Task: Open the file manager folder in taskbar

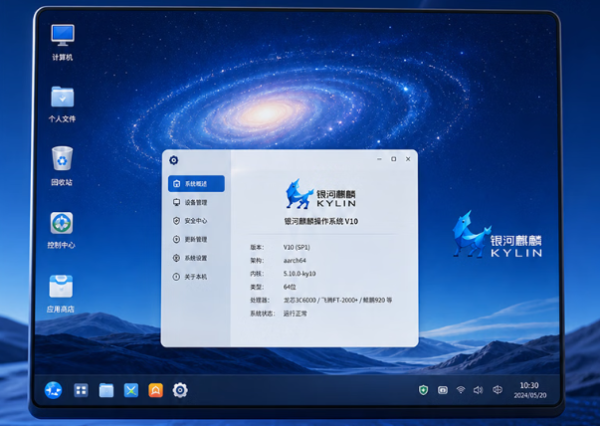Action: click(x=106, y=390)
